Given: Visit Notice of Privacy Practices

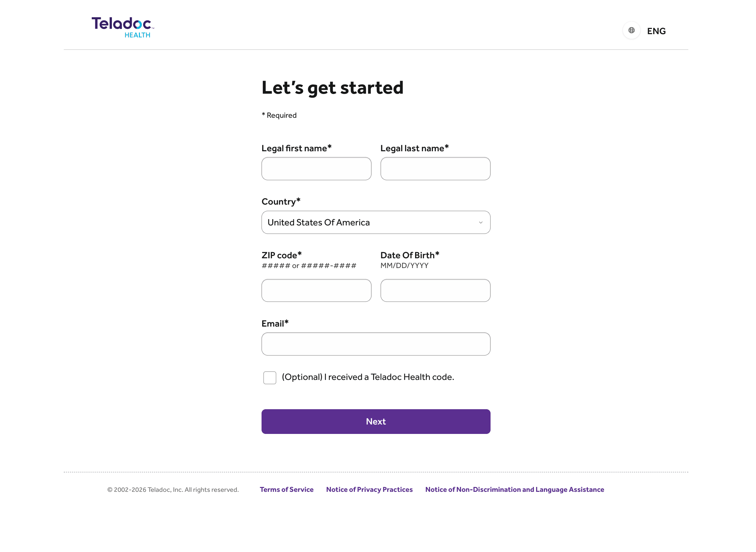Looking at the screenshot, I should [369, 490].
